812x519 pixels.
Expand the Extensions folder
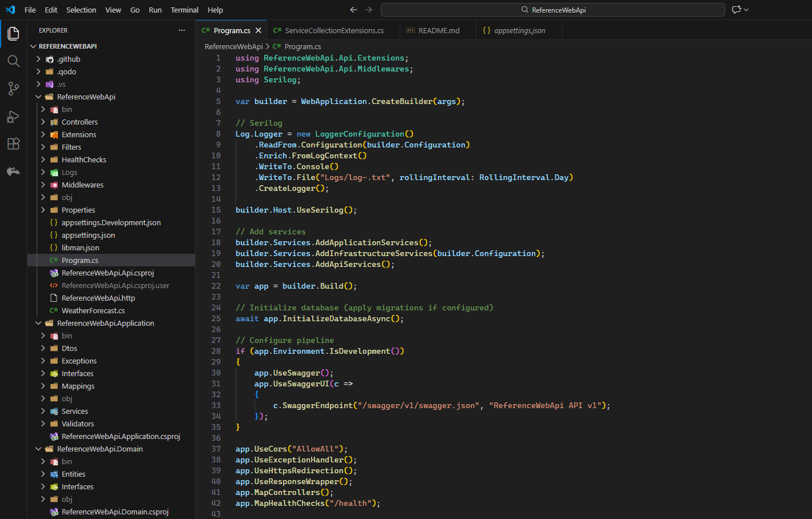click(x=112, y=134)
